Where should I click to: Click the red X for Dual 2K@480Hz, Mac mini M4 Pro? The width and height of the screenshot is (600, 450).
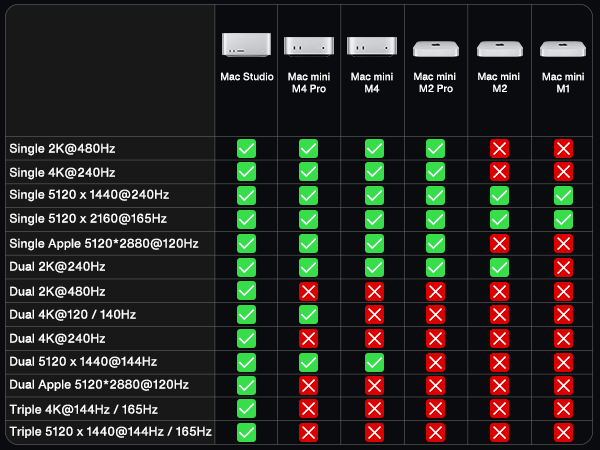point(308,292)
